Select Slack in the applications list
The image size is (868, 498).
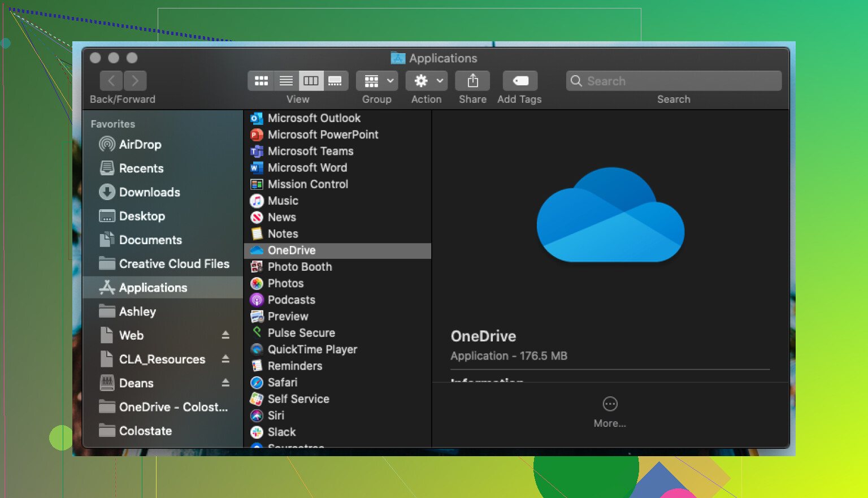click(281, 432)
